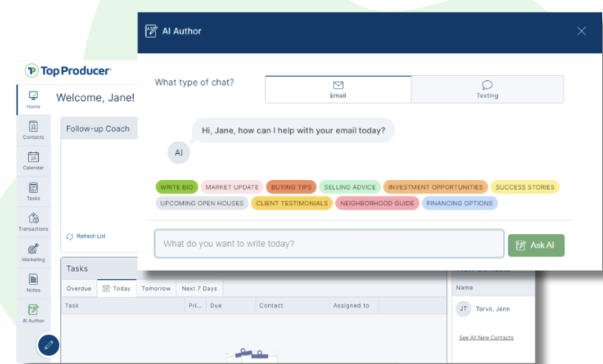Click the 'What do you want to write' field
This screenshot has width=603, height=364.
tap(329, 244)
